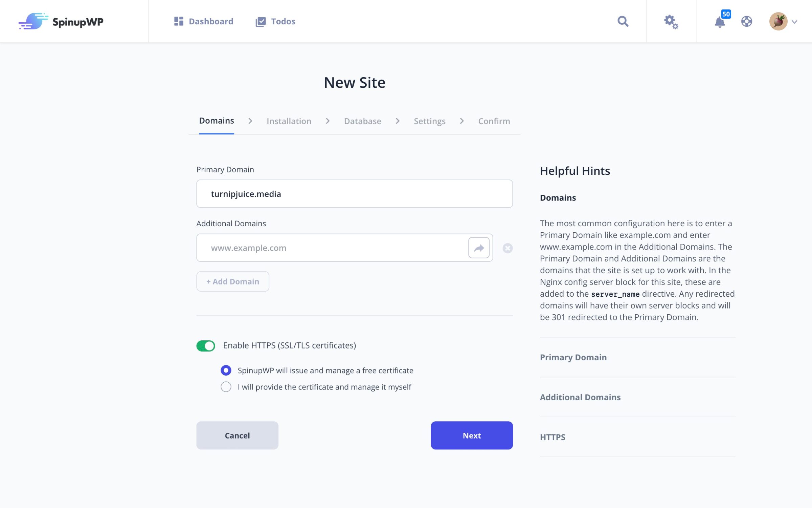
Task: Open the Dashboard navigation icon
Action: (x=179, y=21)
